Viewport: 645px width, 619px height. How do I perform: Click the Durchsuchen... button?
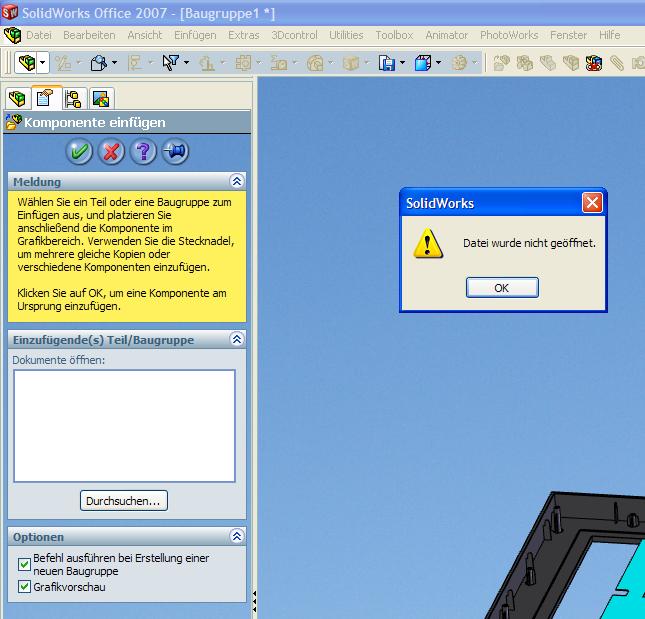tap(124, 501)
